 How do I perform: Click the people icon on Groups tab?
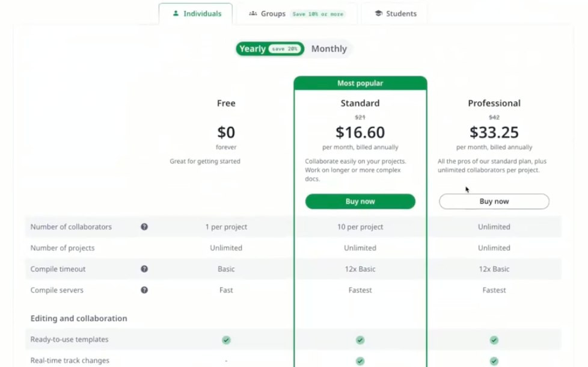tap(253, 13)
